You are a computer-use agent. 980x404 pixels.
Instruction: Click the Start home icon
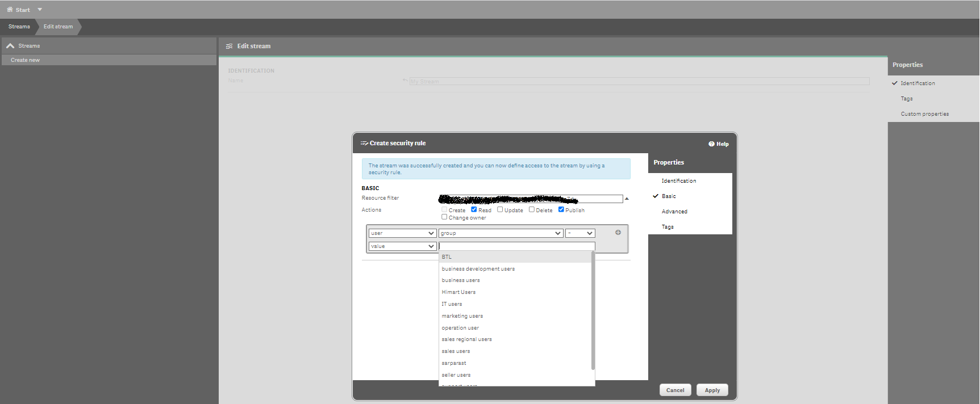tap(10, 10)
